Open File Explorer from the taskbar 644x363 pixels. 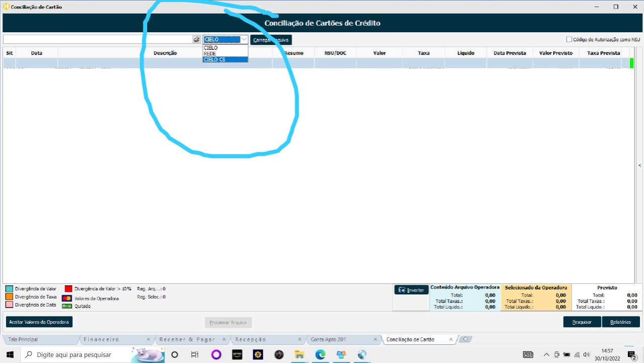pos(300,354)
